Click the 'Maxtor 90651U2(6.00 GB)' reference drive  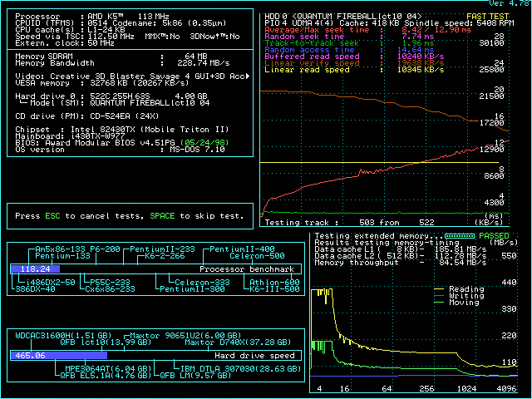185,336
